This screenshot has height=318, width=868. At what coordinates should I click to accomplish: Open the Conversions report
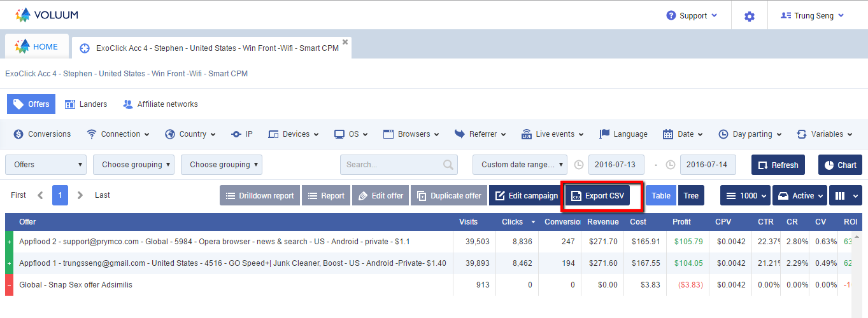click(x=42, y=134)
